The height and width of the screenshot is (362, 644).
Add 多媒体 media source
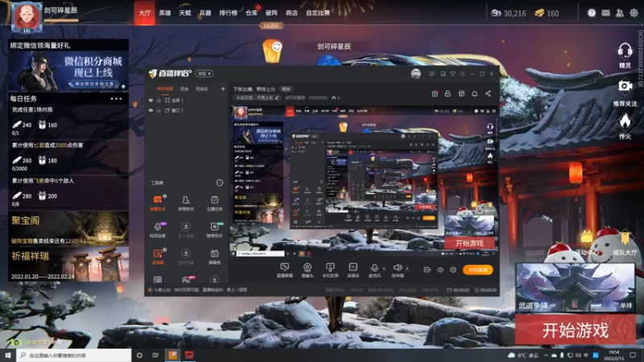tap(353, 270)
